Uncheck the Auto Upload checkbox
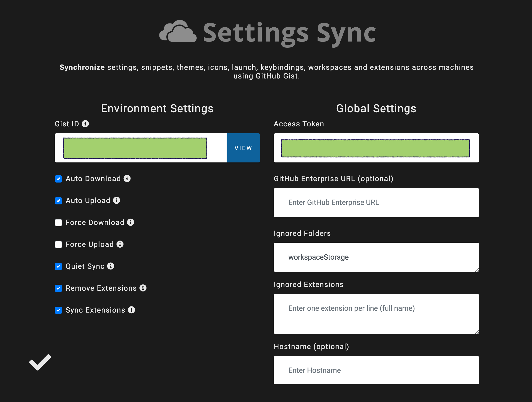Image resolution: width=532 pixels, height=402 pixels. 58,201
